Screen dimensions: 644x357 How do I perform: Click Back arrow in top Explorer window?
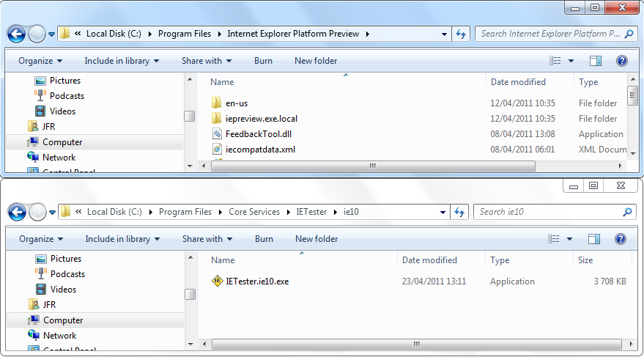point(16,34)
